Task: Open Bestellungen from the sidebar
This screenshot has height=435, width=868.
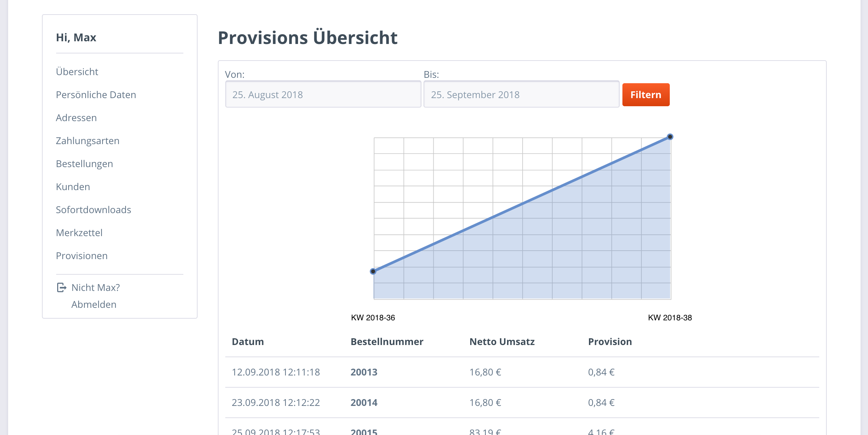Action: 85,164
